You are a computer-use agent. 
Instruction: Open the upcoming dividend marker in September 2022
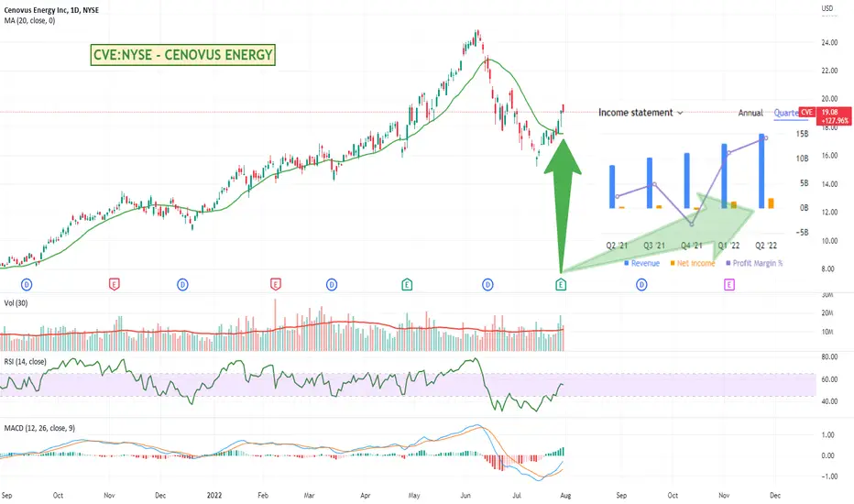[x=641, y=284]
